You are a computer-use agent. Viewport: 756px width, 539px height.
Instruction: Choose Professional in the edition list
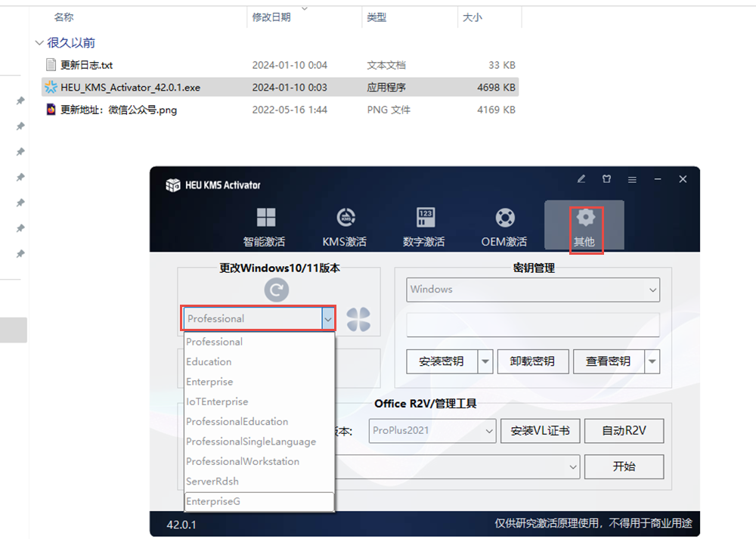(259, 342)
